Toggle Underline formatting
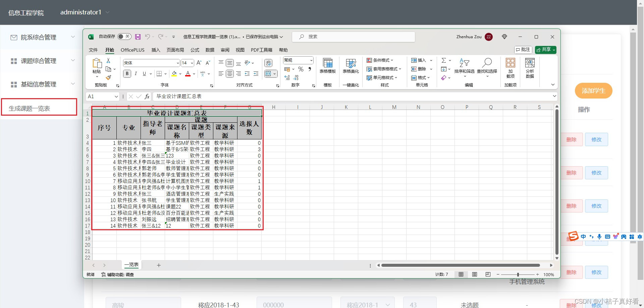The width and height of the screenshot is (644, 308). [x=144, y=74]
